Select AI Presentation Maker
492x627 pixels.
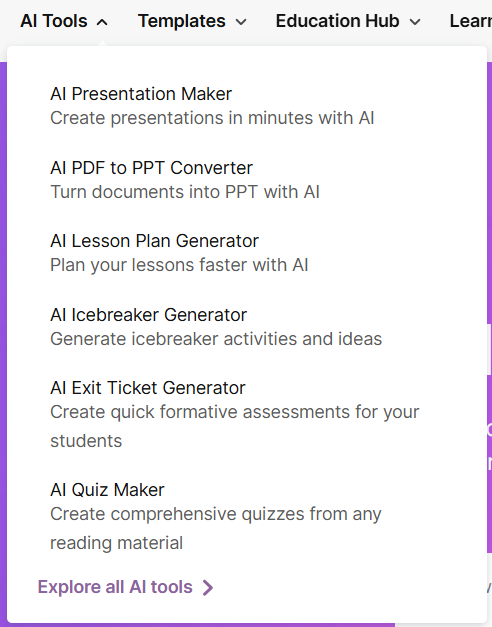[x=141, y=94]
